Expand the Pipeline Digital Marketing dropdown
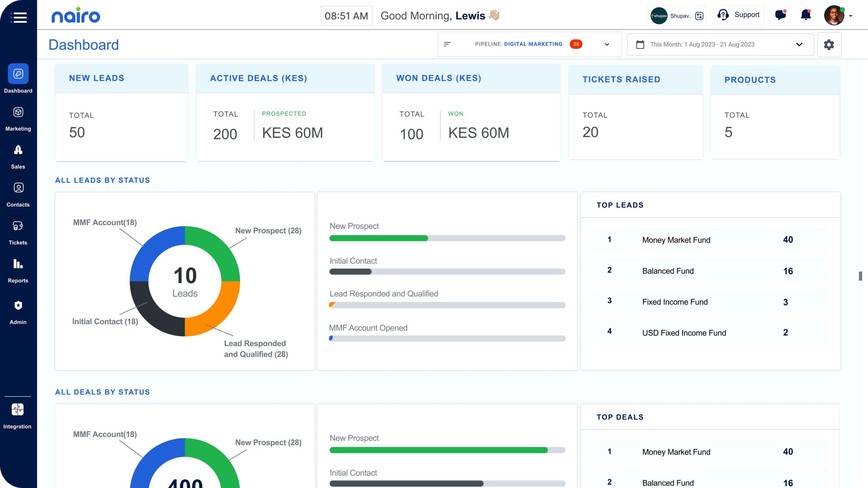 (607, 44)
